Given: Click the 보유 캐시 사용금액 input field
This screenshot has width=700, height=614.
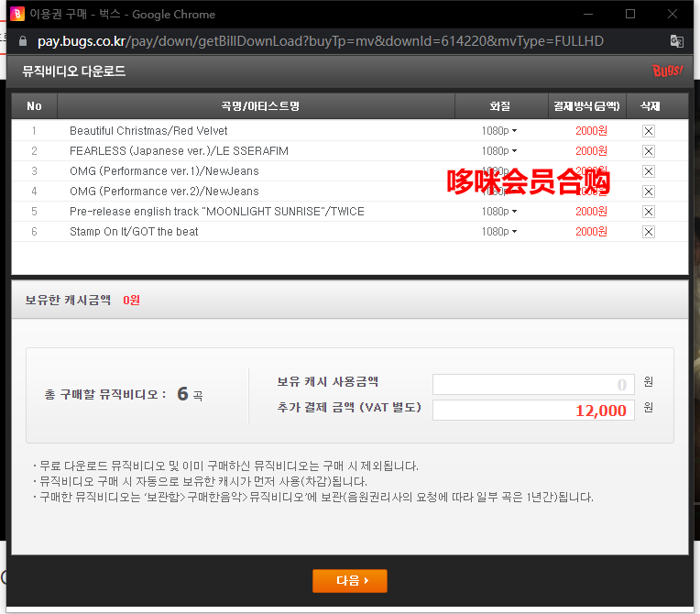Looking at the screenshot, I should click(533, 384).
